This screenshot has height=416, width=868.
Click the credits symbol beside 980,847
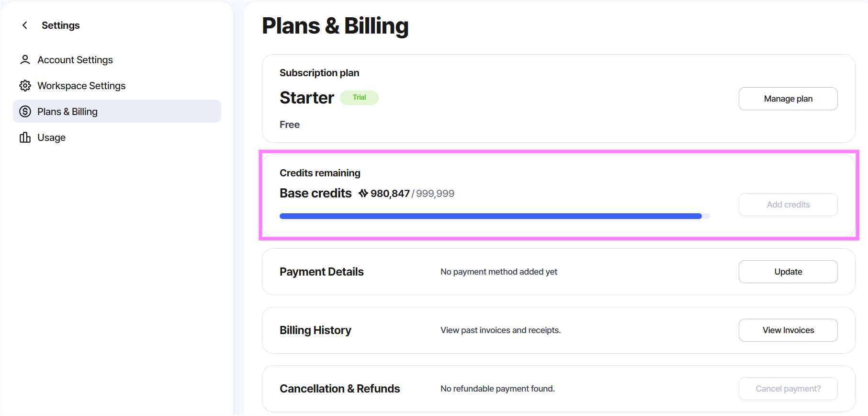(363, 193)
